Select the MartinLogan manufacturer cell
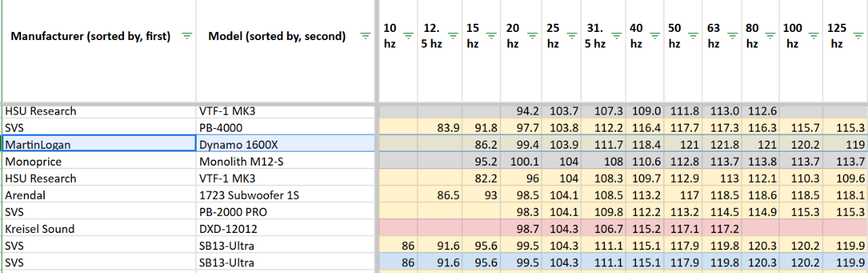Viewport: 868px width, 273px height. tap(99, 144)
